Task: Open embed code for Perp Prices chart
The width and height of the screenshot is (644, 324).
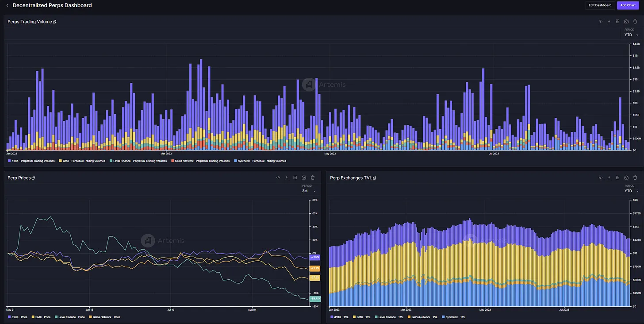Action: tap(278, 177)
